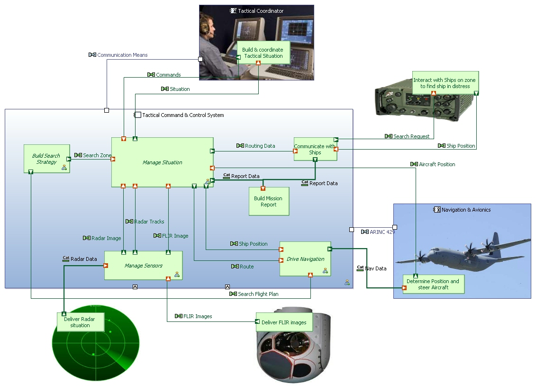The height and width of the screenshot is (392, 536).
Task: Click the Route exchange icon
Action: 235,267
